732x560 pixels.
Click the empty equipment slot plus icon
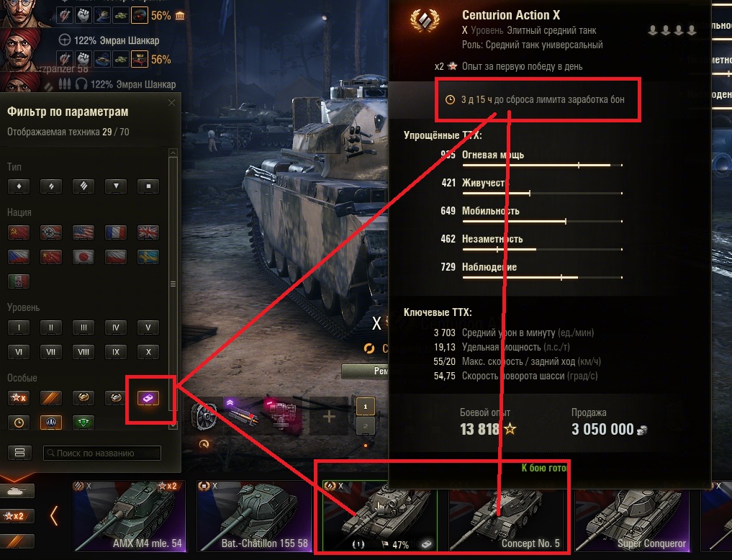click(x=329, y=416)
